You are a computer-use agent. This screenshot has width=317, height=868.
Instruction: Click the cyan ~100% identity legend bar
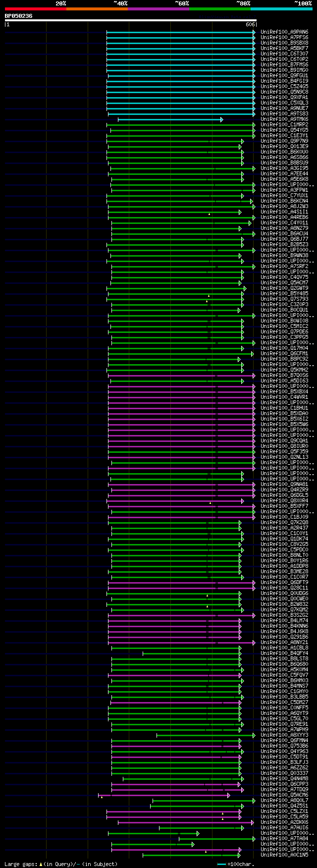tap(281, 8)
